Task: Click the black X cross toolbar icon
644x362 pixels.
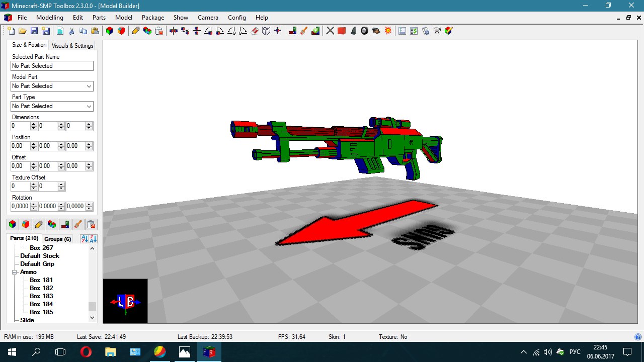Action: pyautogui.click(x=330, y=31)
